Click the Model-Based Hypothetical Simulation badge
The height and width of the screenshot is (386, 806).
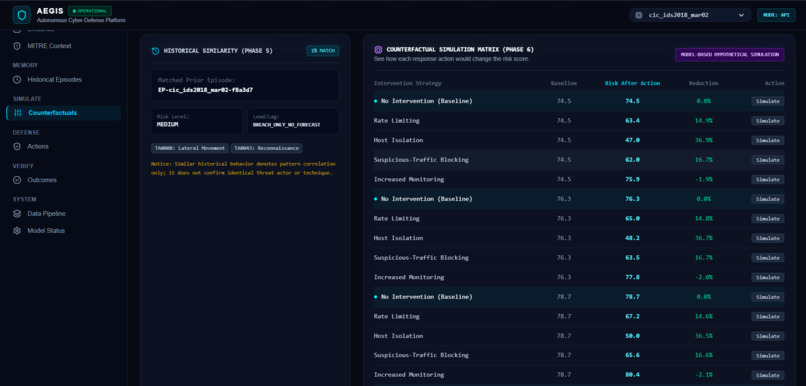point(730,54)
